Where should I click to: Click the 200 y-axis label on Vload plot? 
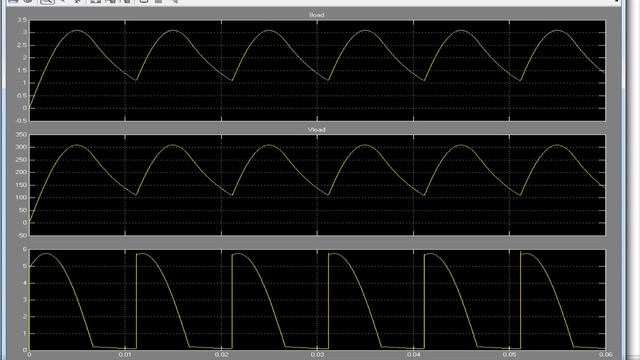pyautogui.click(x=21, y=172)
